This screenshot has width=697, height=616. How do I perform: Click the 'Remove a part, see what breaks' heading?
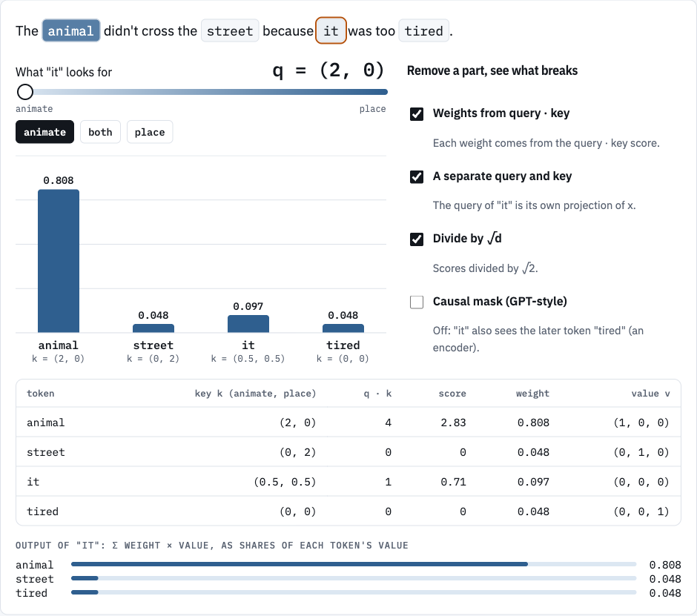[492, 70]
